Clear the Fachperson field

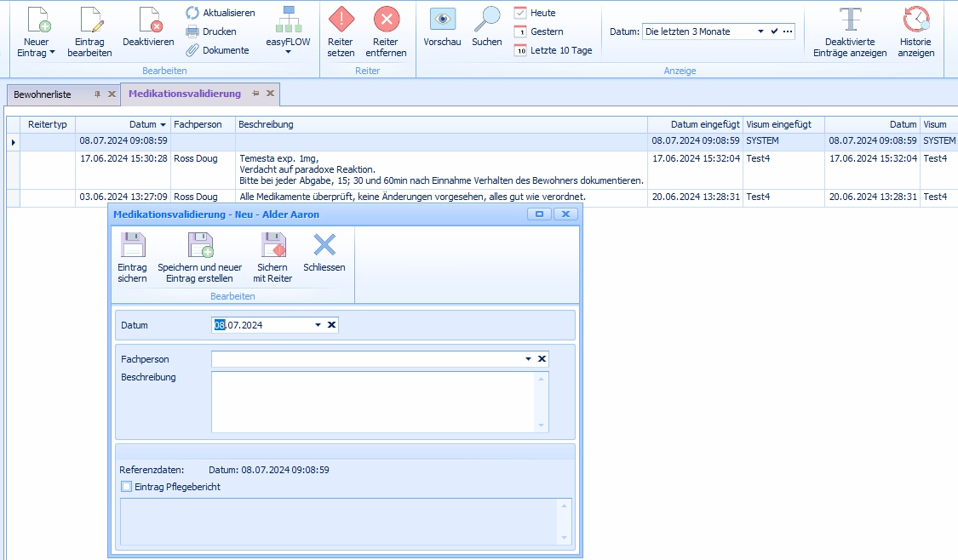pyautogui.click(x=542, y=359)
